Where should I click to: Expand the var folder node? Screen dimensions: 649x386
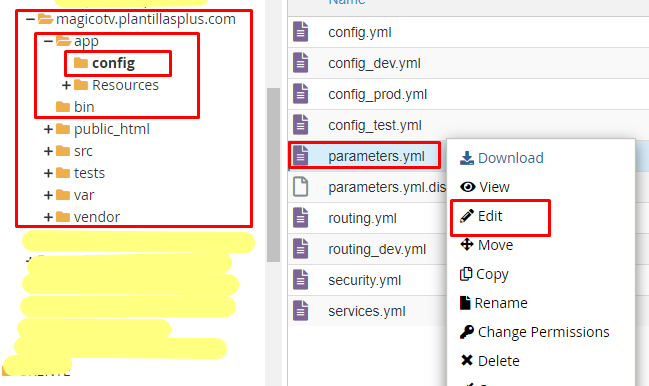click(48, 195)
